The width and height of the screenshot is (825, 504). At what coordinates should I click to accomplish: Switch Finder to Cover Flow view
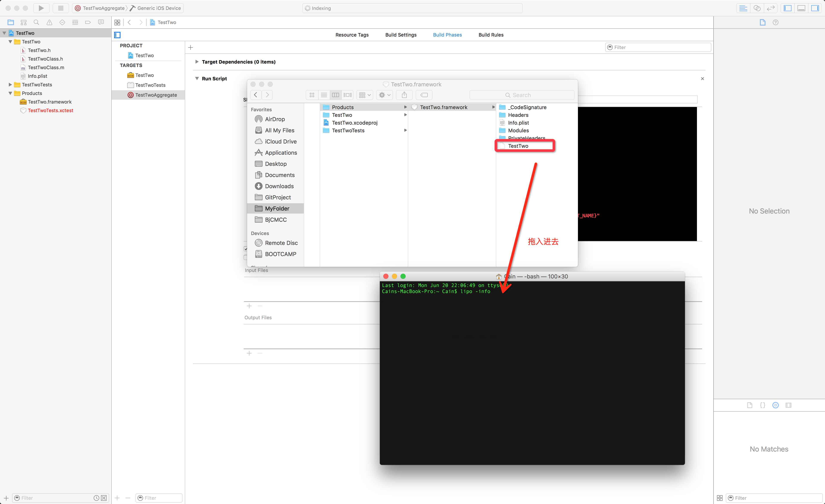coord(348,95)
